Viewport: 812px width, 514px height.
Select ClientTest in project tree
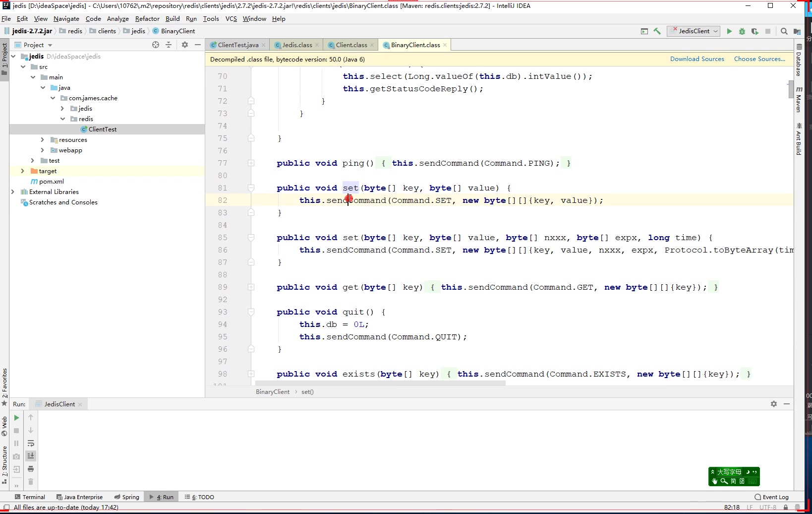107,129
